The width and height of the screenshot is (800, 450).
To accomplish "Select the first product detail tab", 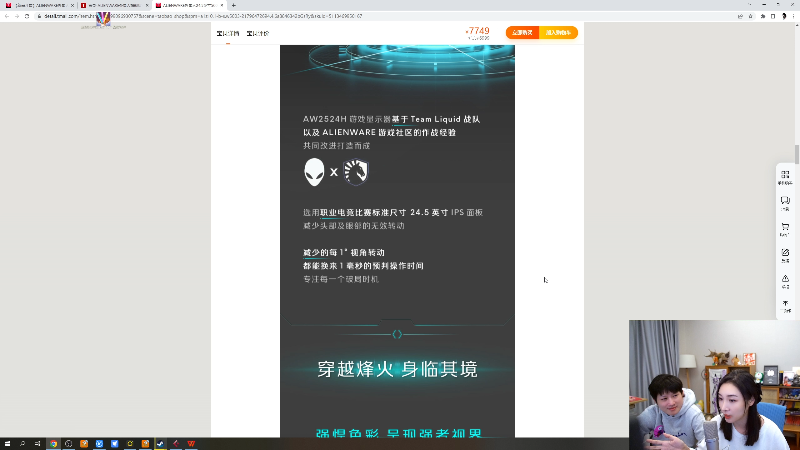I will click(228, 34).
